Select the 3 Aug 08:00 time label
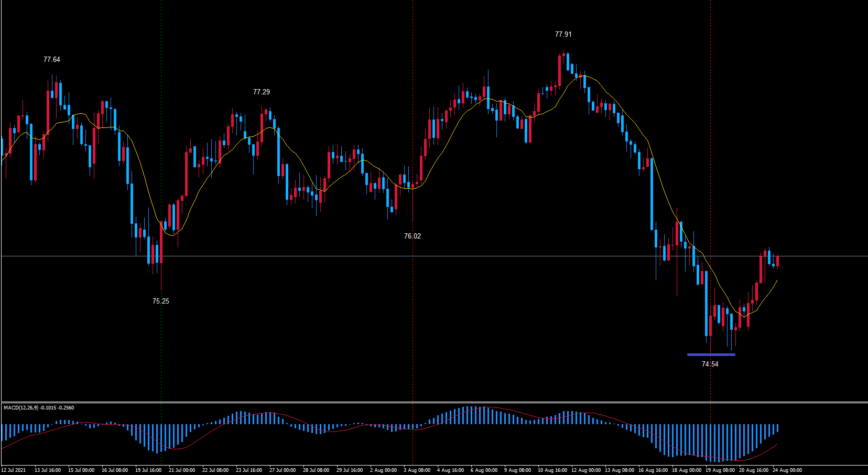 click(417, 470)
